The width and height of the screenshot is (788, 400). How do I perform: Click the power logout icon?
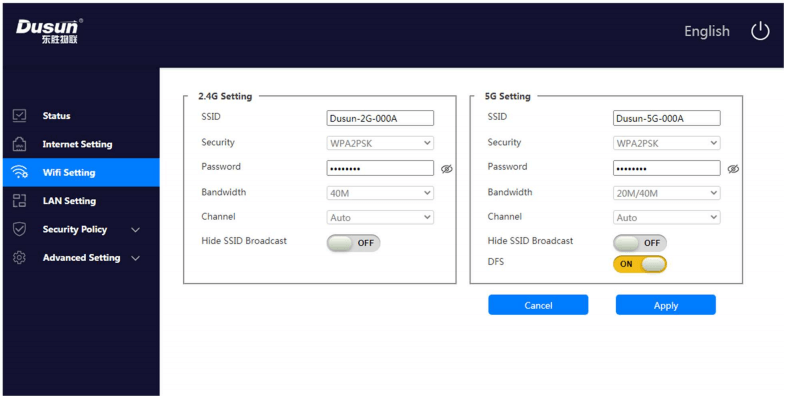(760, 31)
